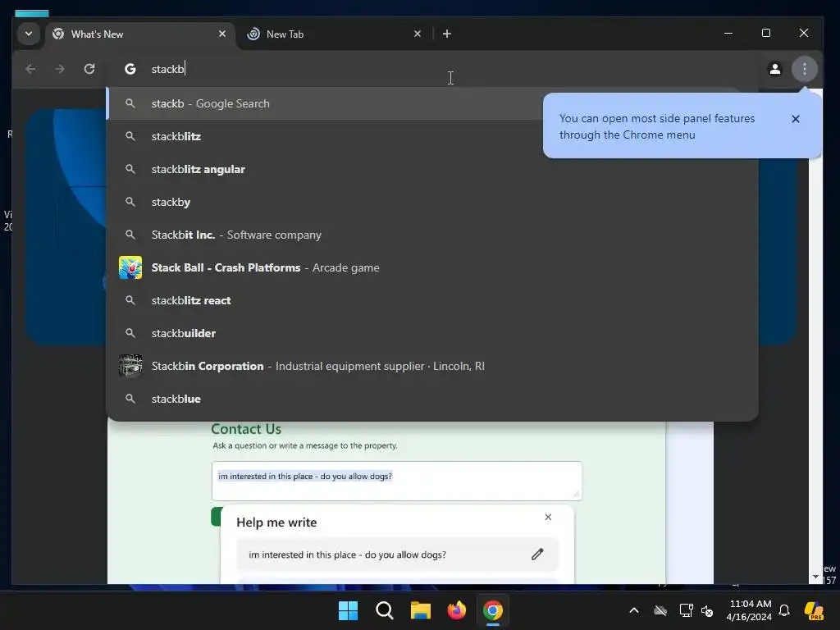This screenshot has width=840, height=630.
Task: Click the Google icon in address bar
Action: pyautogui.click(x=130, y=69)
